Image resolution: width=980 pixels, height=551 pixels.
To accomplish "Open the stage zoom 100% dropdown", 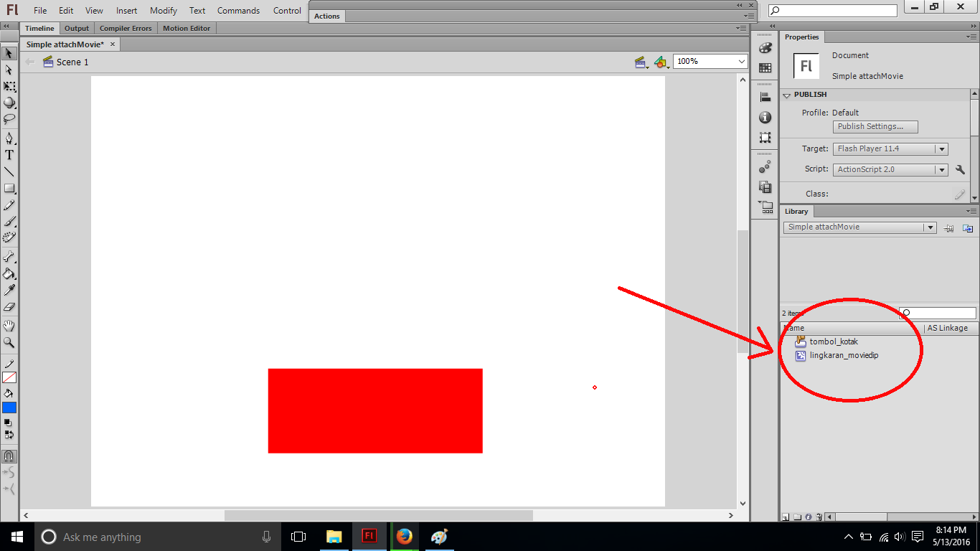I will 742,62.
